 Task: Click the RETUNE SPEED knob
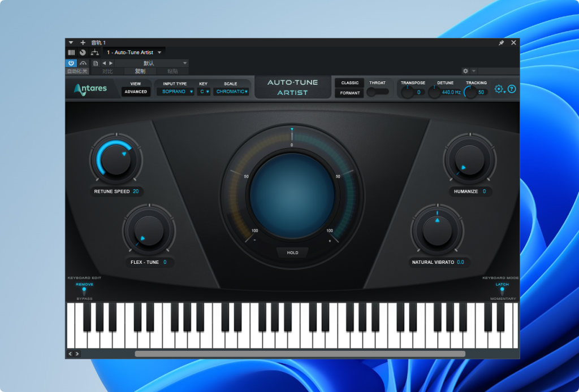116,160
